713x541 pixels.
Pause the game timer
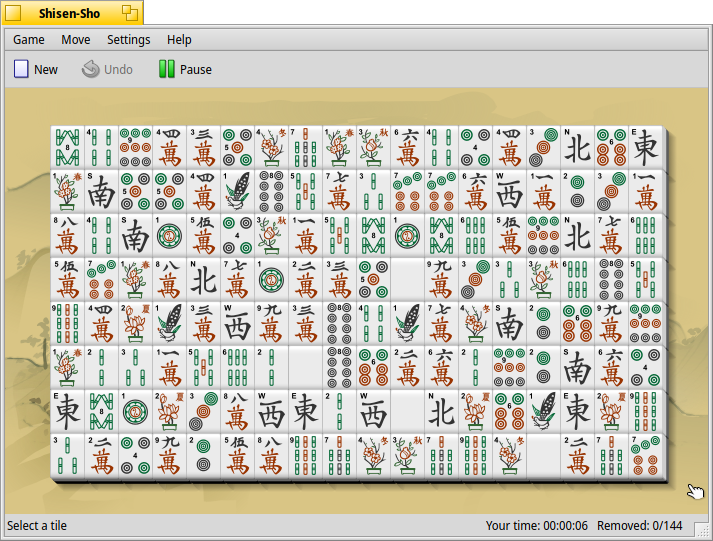click(x=186, y=70)
